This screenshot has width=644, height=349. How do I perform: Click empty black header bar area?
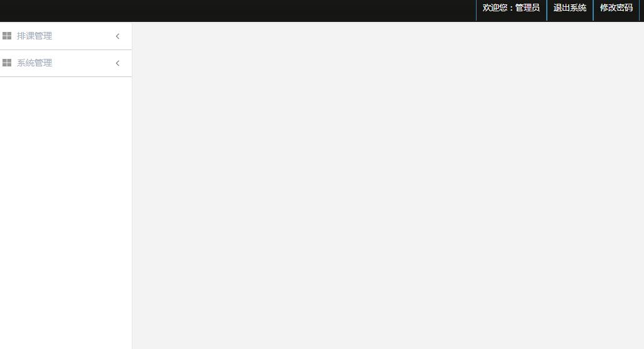click(x=238, y=11)
